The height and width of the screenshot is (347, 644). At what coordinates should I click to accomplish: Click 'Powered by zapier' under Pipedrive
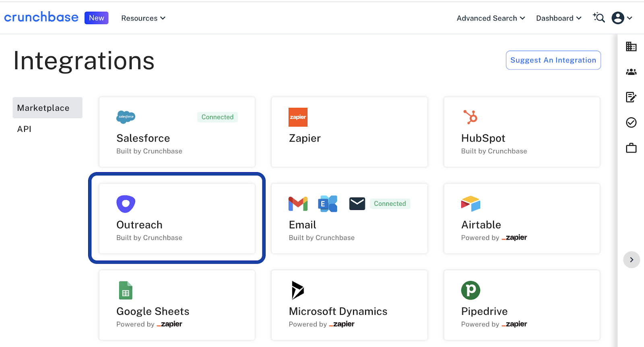494,324
